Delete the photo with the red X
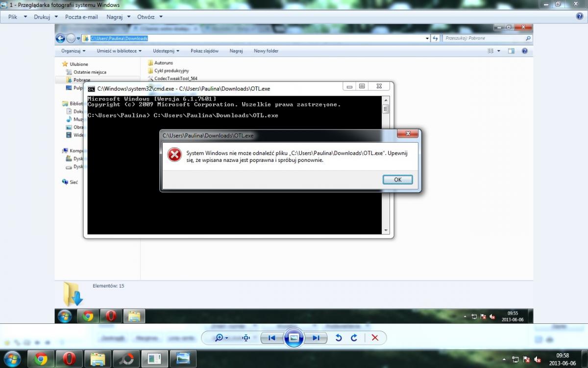 pos(375,338)
